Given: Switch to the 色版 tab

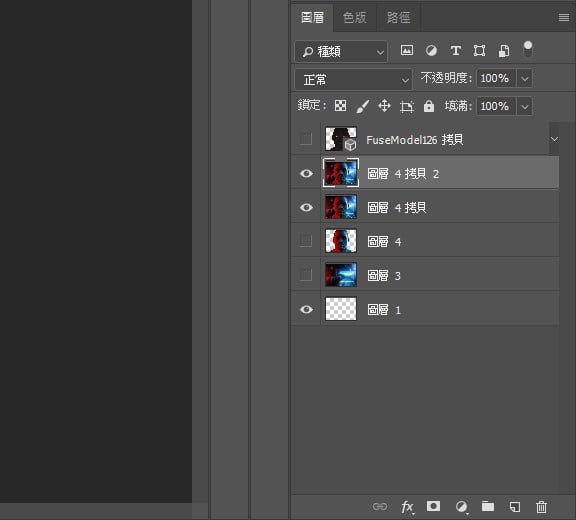Looking at the screenshot, I should click(x=354, y=18).
